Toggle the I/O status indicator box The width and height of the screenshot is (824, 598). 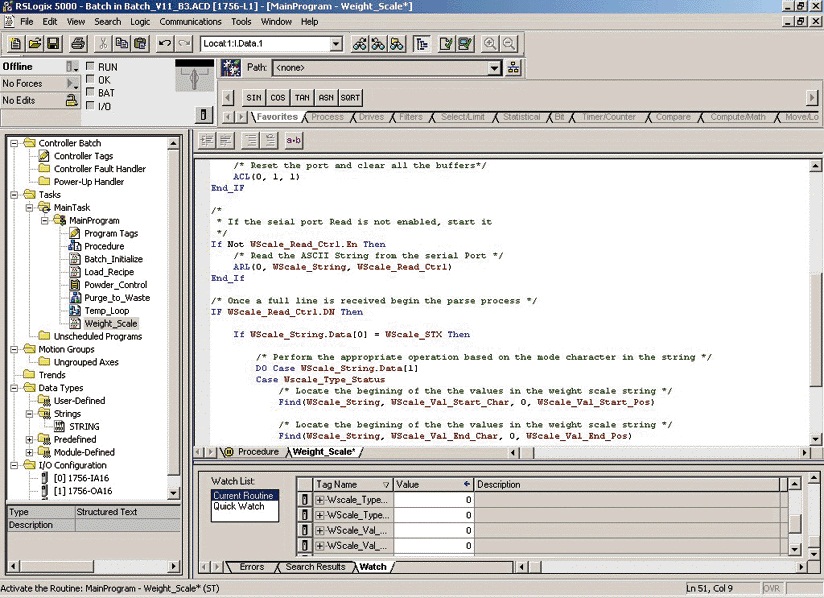(x=91, y=106)
